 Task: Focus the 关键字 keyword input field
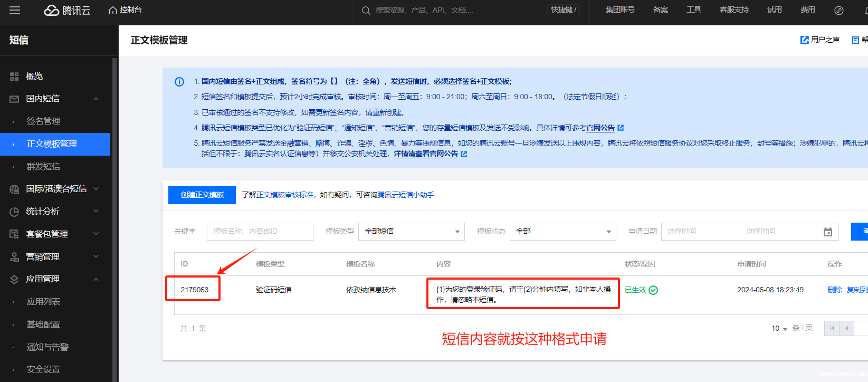260,232
